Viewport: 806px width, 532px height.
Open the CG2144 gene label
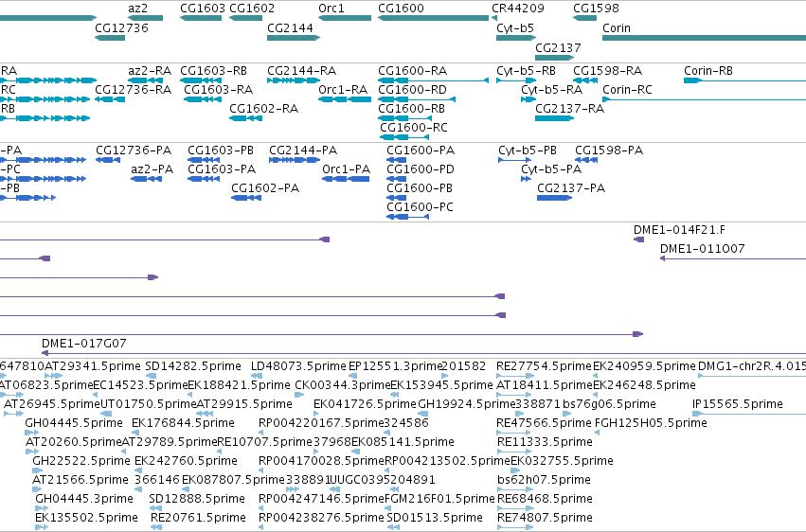click(x=290, y=27)
